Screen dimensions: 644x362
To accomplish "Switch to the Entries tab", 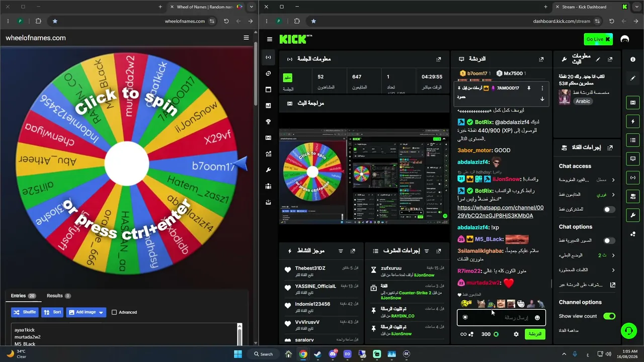I will coord(23,296).
